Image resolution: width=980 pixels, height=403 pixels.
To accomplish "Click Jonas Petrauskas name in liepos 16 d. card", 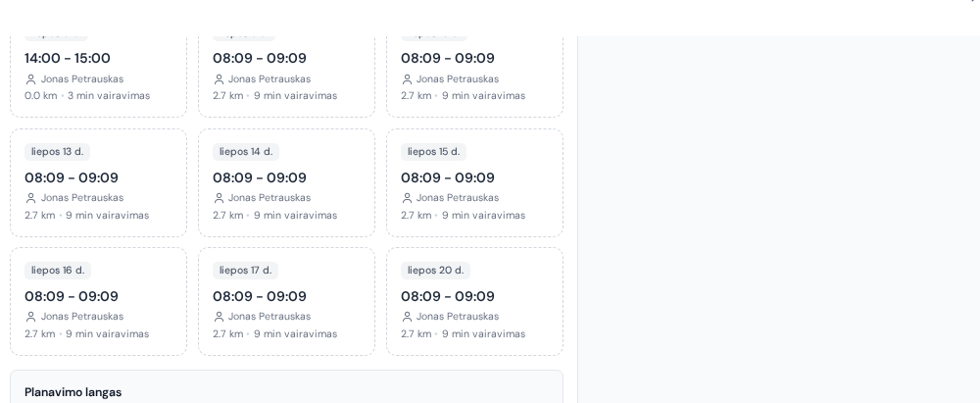I will (82, 317).
